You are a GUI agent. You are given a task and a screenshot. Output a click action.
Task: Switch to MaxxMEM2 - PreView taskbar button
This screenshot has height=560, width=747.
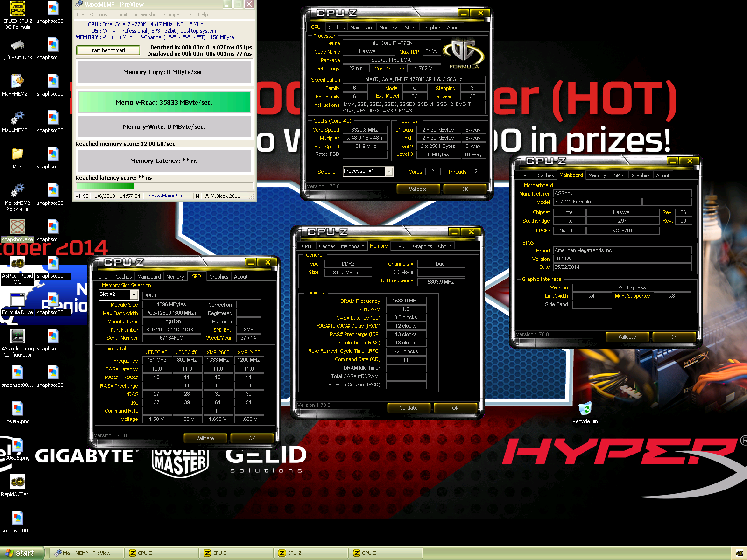coord(87,553)
